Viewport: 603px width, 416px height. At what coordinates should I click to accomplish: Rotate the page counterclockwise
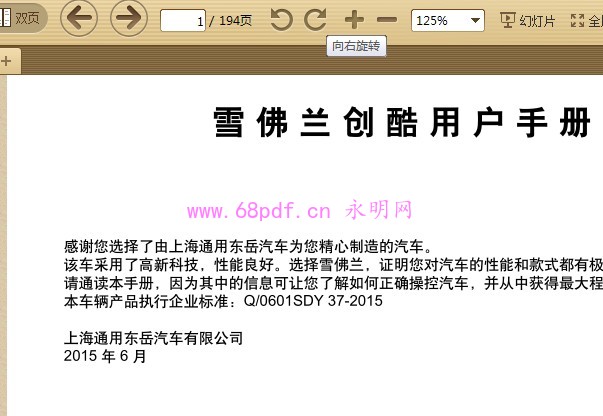tap(282, 20)
